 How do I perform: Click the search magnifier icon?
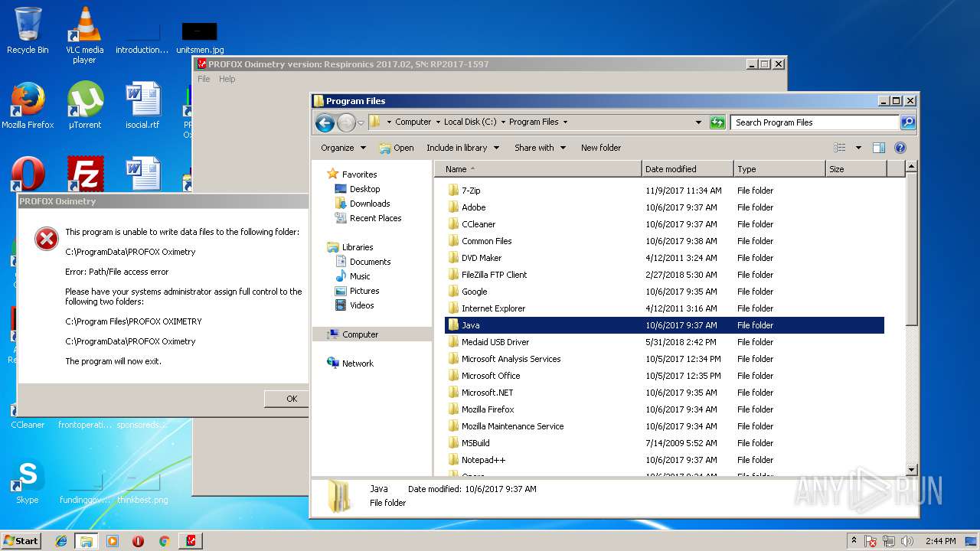(907, 122)
